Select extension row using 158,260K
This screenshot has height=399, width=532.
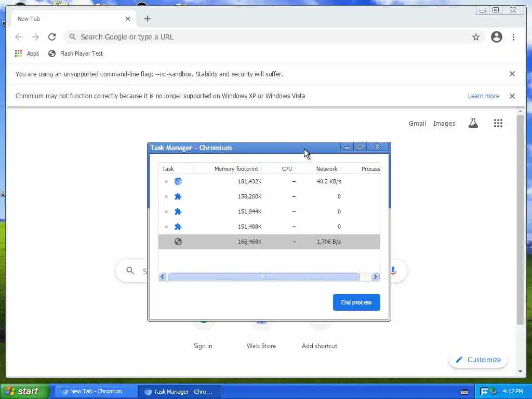pyautogui.click(x=269, y=196)
